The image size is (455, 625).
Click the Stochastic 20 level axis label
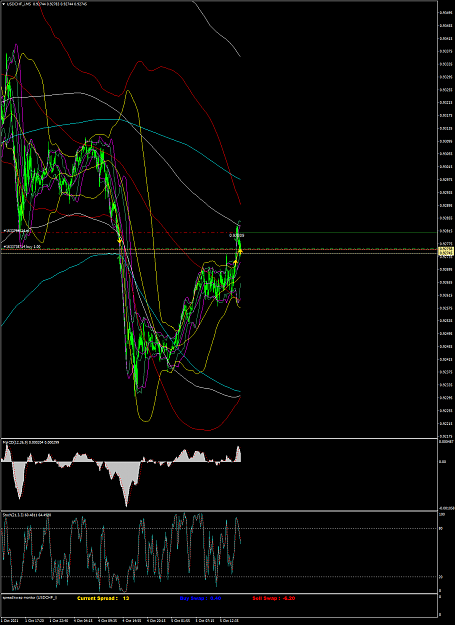point(441,576)
